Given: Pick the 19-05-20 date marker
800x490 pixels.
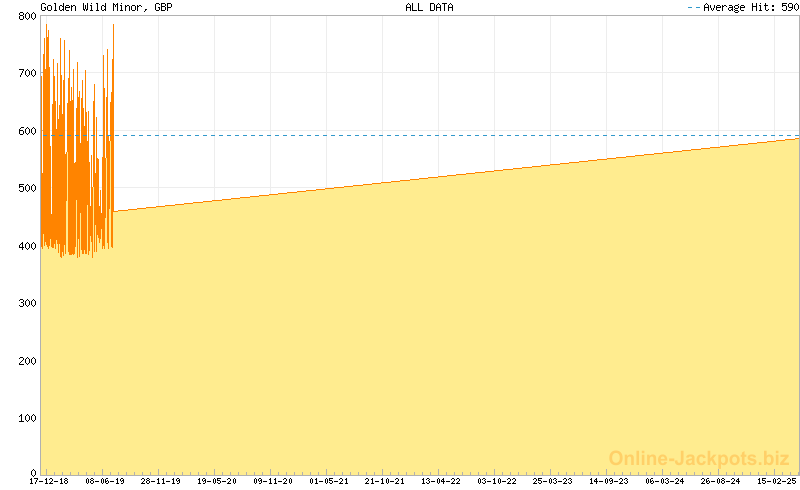Looking at the screenshot, I should [217, 481].
